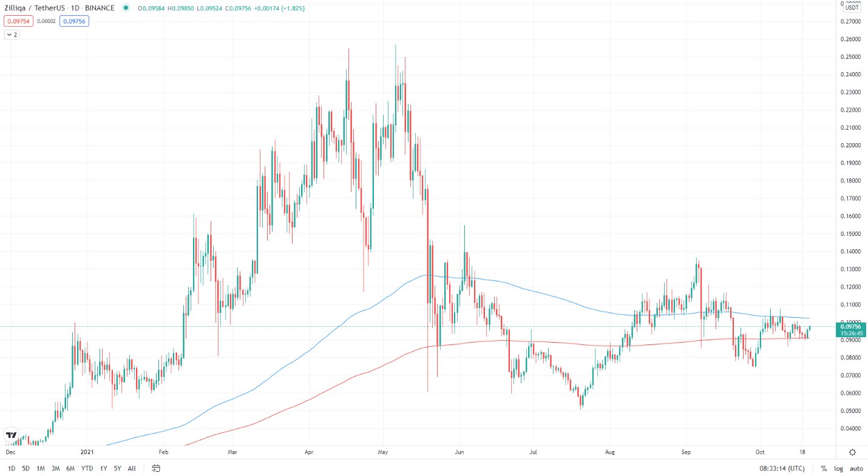This screenshot has height=476, width=868.
Task: Open timezone menu at 08:33:14 (UTC)
Action: (782, 468)
